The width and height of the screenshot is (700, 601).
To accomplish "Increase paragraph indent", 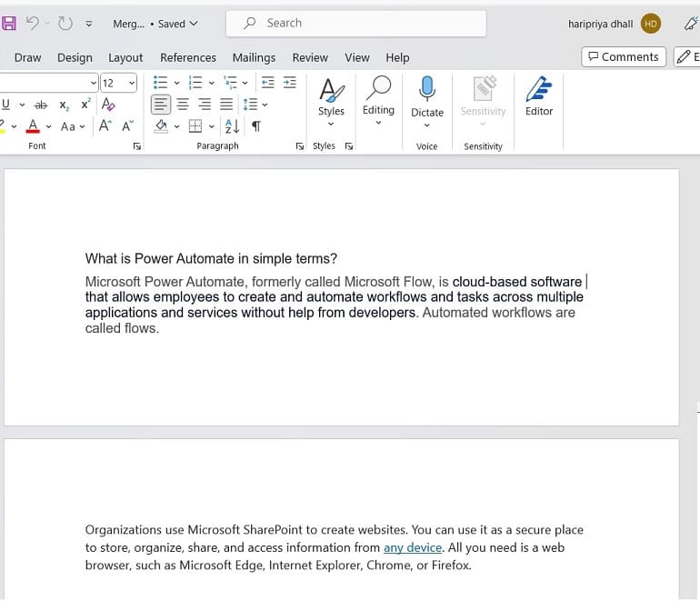I will pos(290,83).
